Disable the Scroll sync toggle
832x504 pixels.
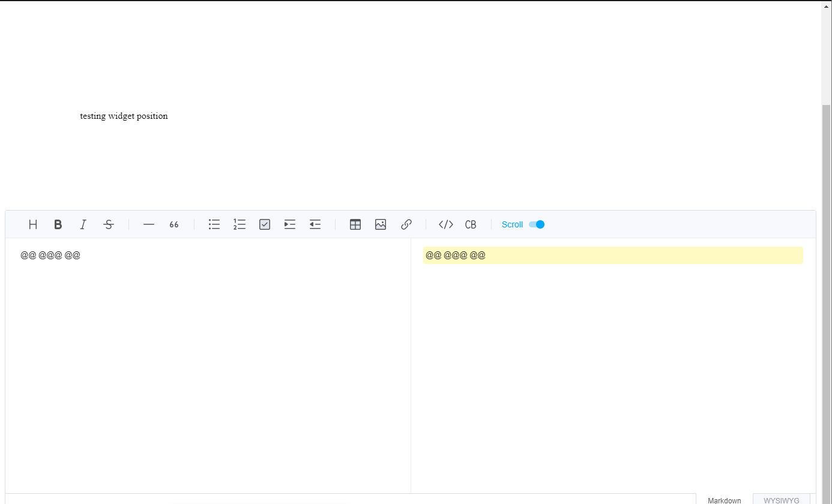click(x=535, y=224)
